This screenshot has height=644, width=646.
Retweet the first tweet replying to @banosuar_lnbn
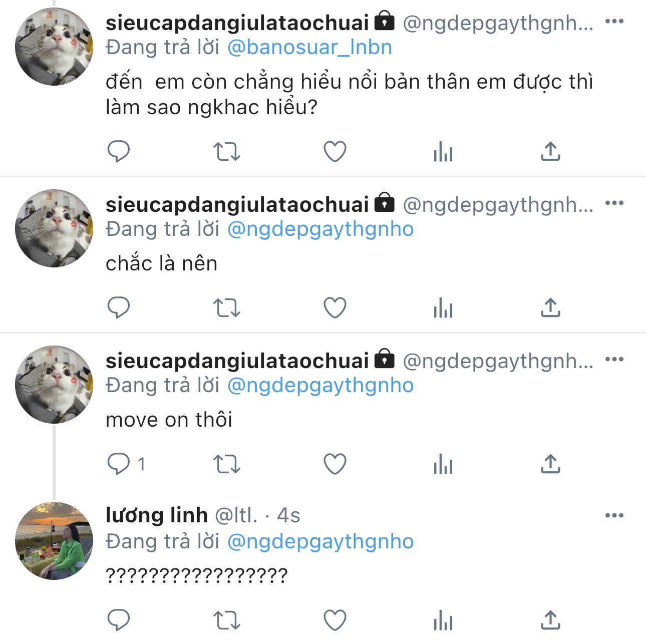[227, 151]
